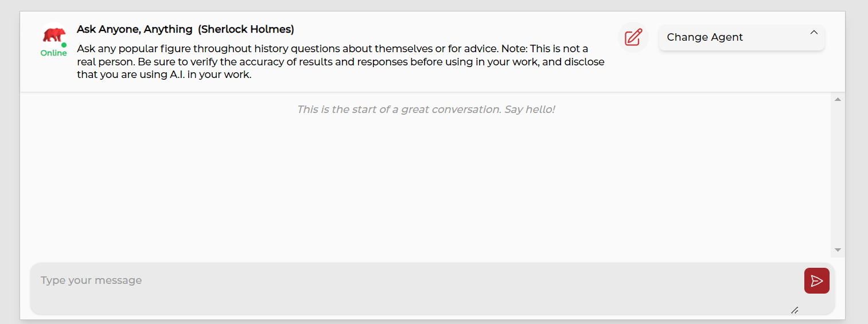The height and width of the screenshot is (324, 868).
Task: Click the red bear avatar icon
Action: click(53, 35)
